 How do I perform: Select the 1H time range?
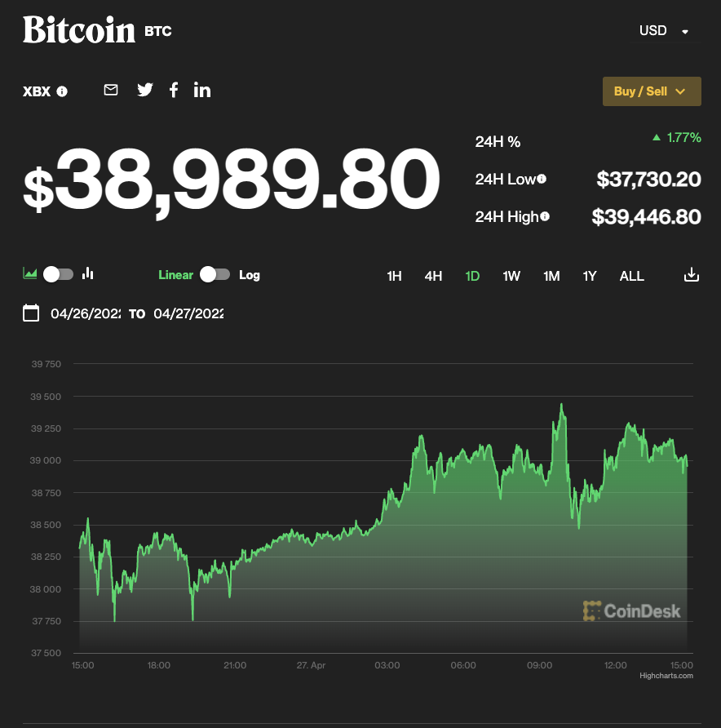[394, 276]
